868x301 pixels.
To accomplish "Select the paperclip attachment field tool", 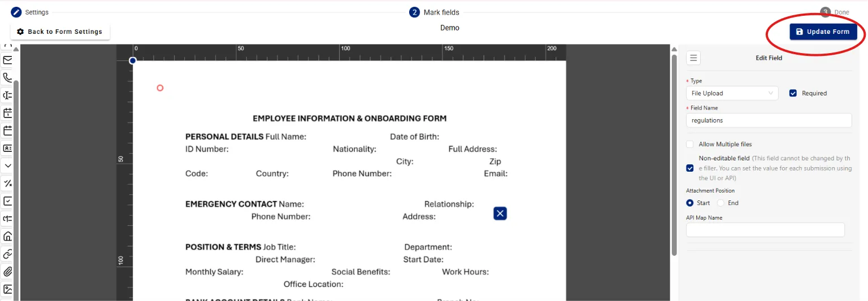I will [8, 272].
